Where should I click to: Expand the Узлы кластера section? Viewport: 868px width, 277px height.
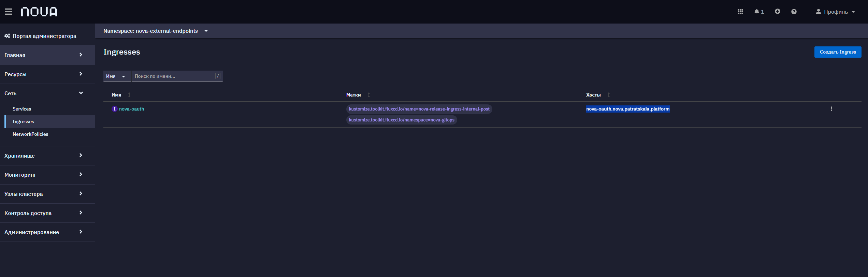point(47,194)
